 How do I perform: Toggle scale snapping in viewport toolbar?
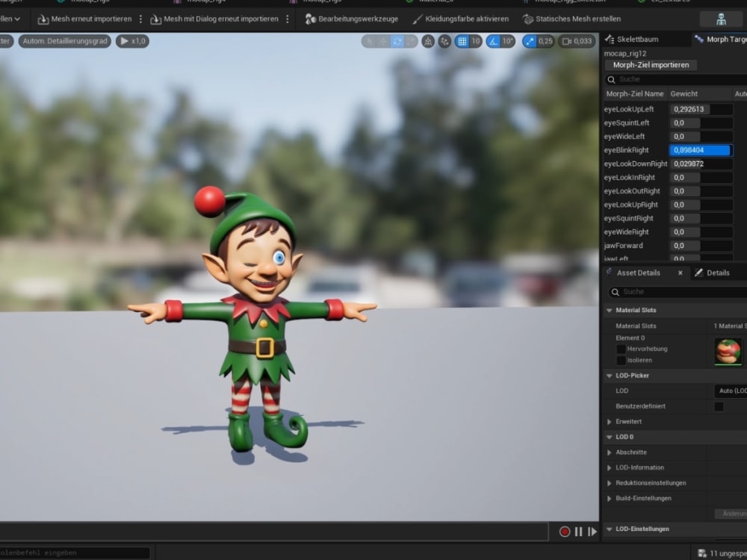pos(530,41)
